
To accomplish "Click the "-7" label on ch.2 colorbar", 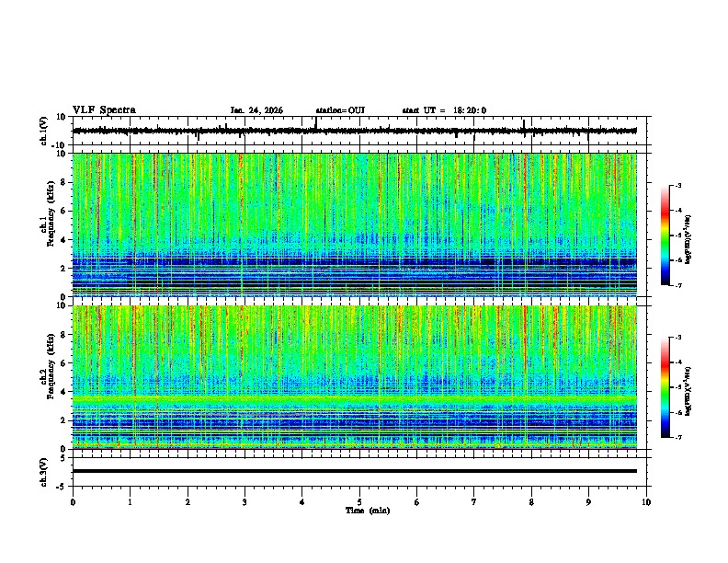I will [677, 437].
